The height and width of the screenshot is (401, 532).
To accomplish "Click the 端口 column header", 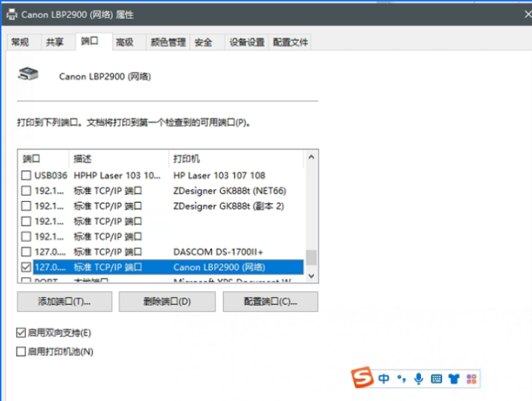I will (x=44, y=158).
